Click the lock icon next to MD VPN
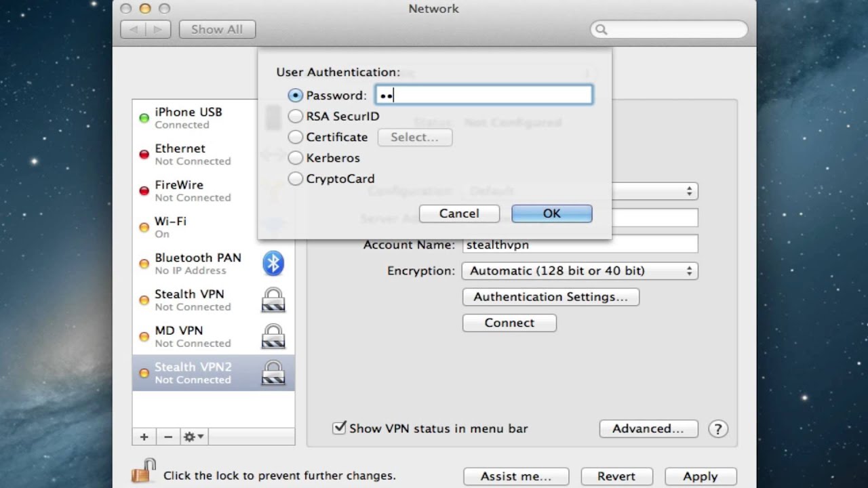868x488 pixels. [273, 337]
